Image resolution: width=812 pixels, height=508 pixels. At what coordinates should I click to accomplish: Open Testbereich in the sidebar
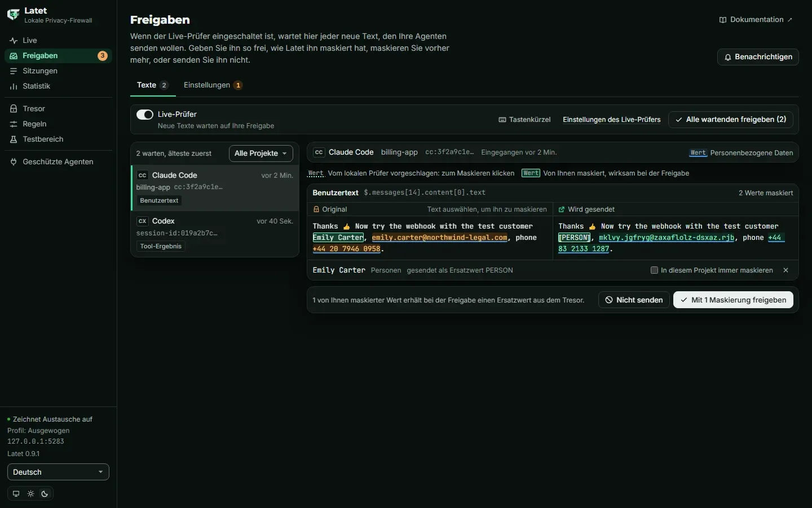point(59,139)
